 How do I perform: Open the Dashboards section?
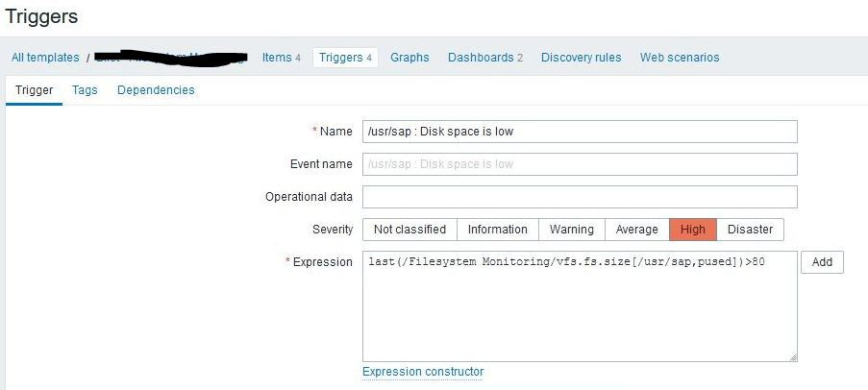[x=484, y=58]
